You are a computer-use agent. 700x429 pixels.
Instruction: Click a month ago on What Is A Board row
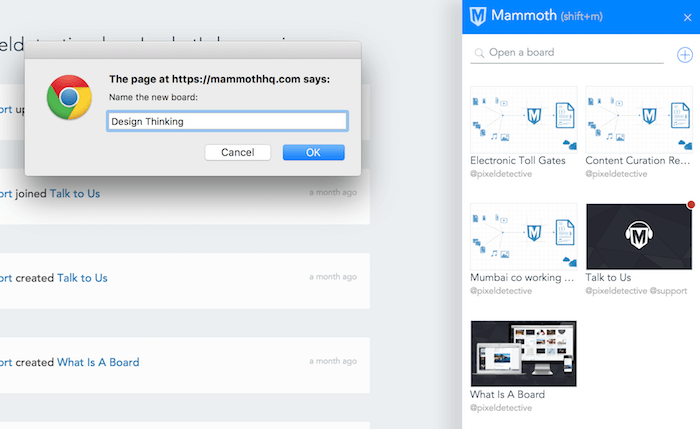333,361
